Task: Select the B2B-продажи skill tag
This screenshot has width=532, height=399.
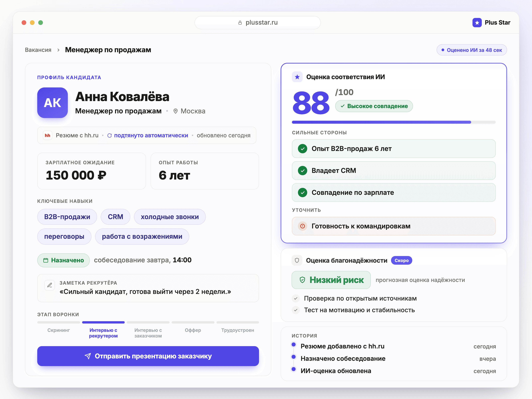Action: [67, 217]
